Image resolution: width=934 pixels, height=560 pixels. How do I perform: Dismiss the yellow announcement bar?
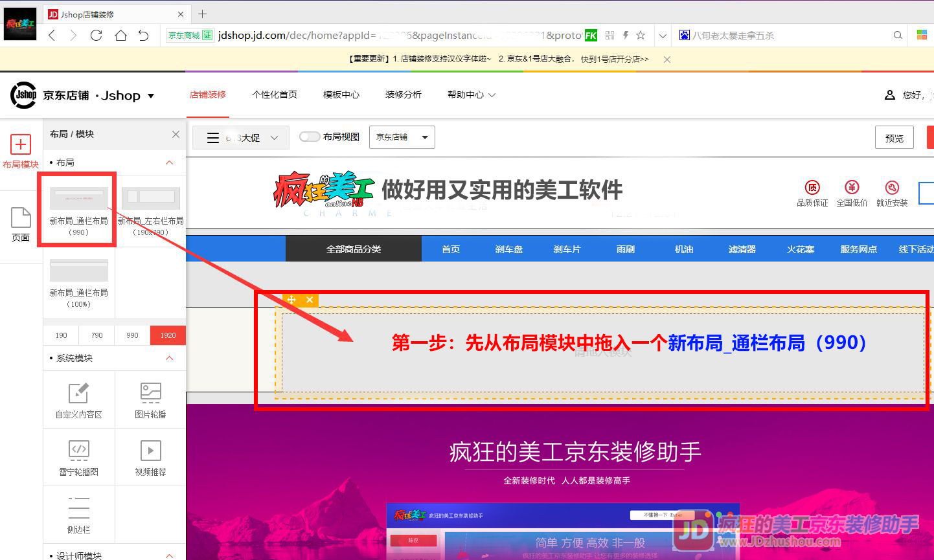tap(667, 59)
